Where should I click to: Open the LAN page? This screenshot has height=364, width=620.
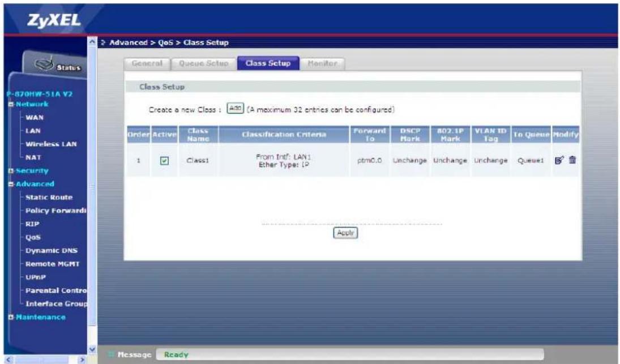33,131
